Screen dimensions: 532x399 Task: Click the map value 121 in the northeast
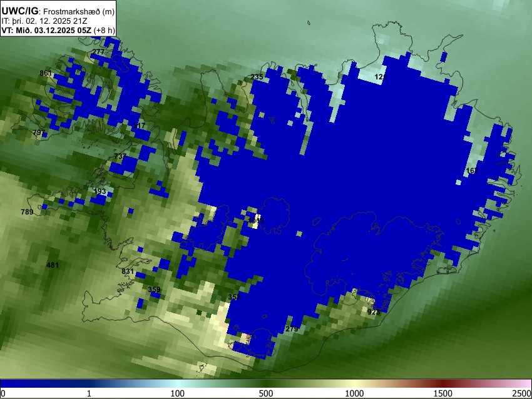coord(381,77)
